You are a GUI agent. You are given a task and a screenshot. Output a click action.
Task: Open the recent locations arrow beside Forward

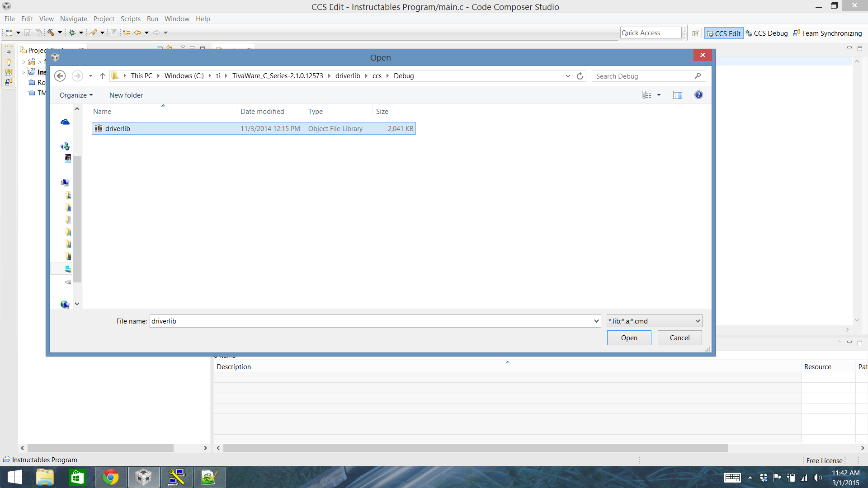click(x=90, y=76)
